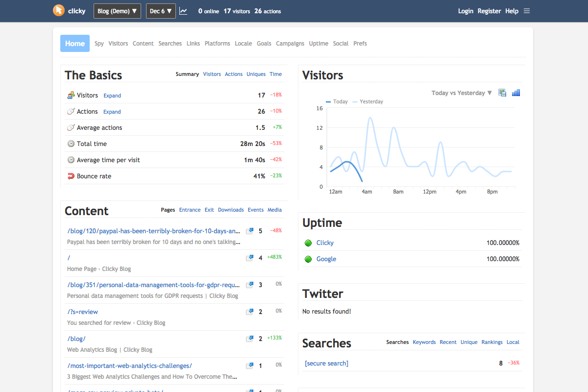Click the bounce rate magnet icon
The image size is (588, 392).
click(70, 176)
